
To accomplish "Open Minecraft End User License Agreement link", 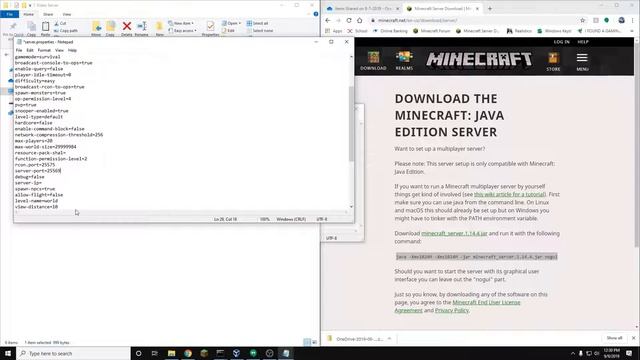I will coord(457,306).
